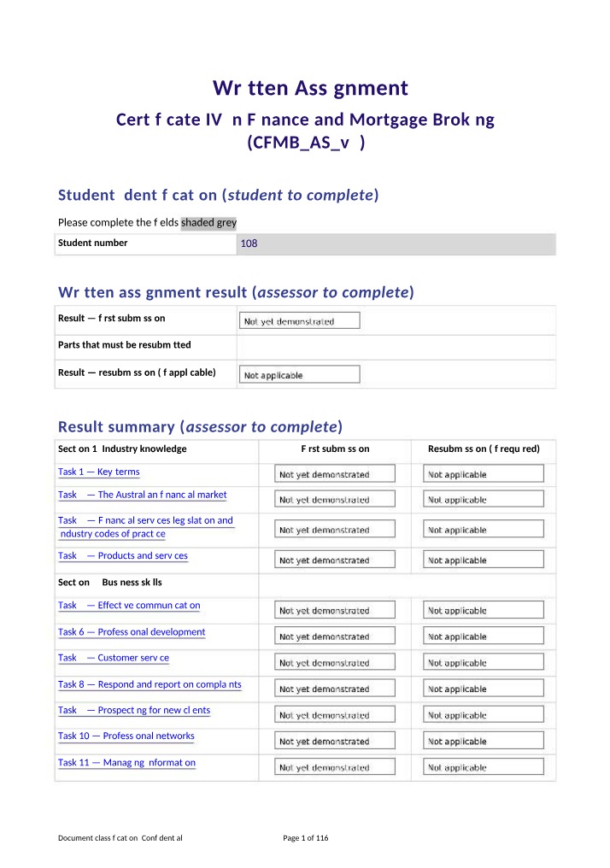Open the Result first submission dropdown

point(300,320)
